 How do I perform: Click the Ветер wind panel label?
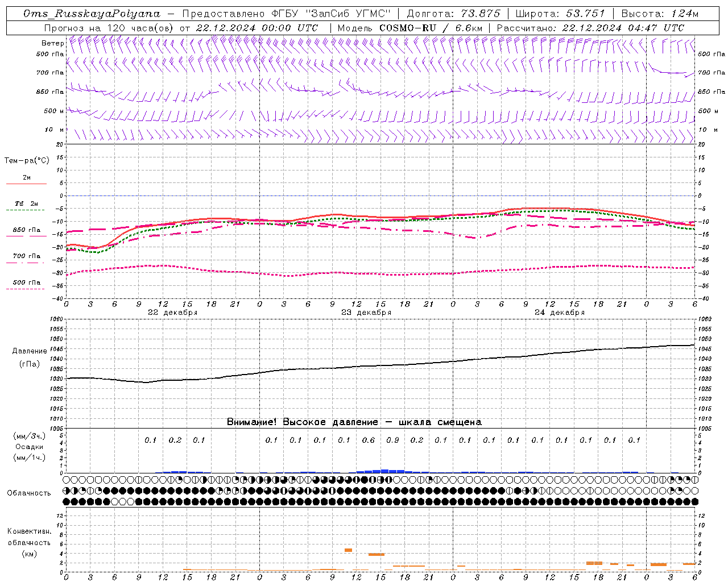pyautogui.click(x=52, y=43)
